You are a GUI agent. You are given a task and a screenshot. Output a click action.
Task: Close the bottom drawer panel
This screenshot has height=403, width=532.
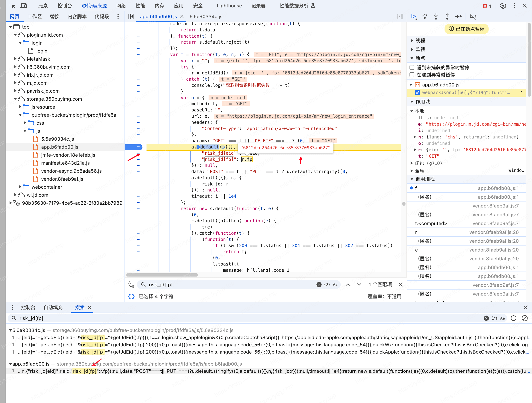526,307
